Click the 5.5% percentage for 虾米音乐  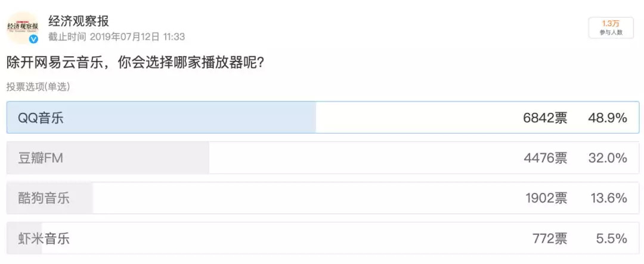[x=611, y=239]
